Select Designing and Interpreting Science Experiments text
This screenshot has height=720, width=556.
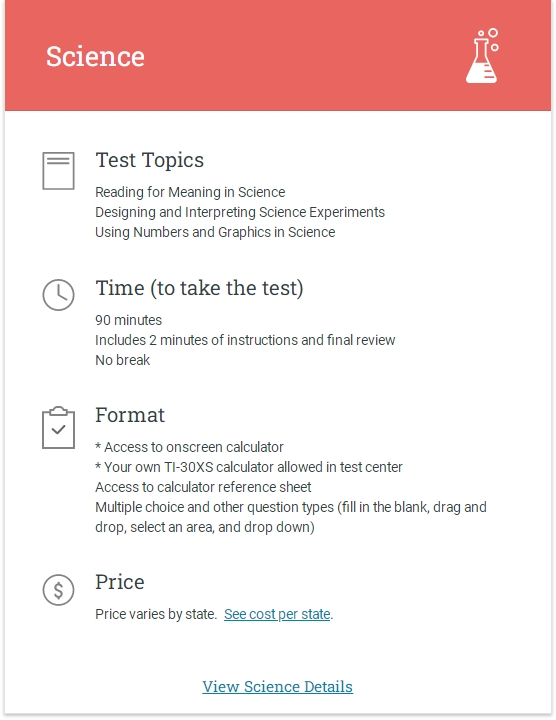(240, 212)
